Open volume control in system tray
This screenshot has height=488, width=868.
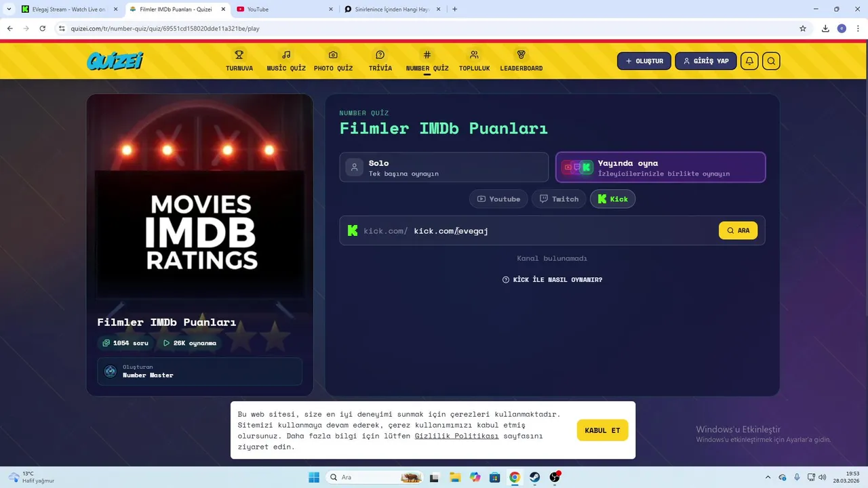click(x=823, y=477)
